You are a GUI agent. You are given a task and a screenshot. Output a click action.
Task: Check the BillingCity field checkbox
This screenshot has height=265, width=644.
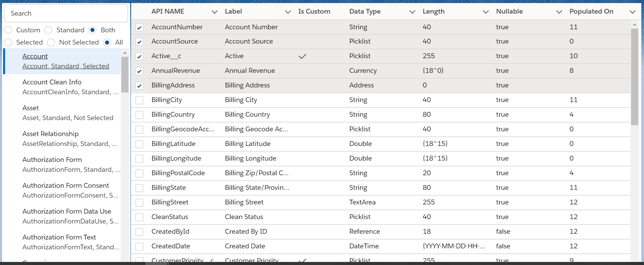(139, 100)
